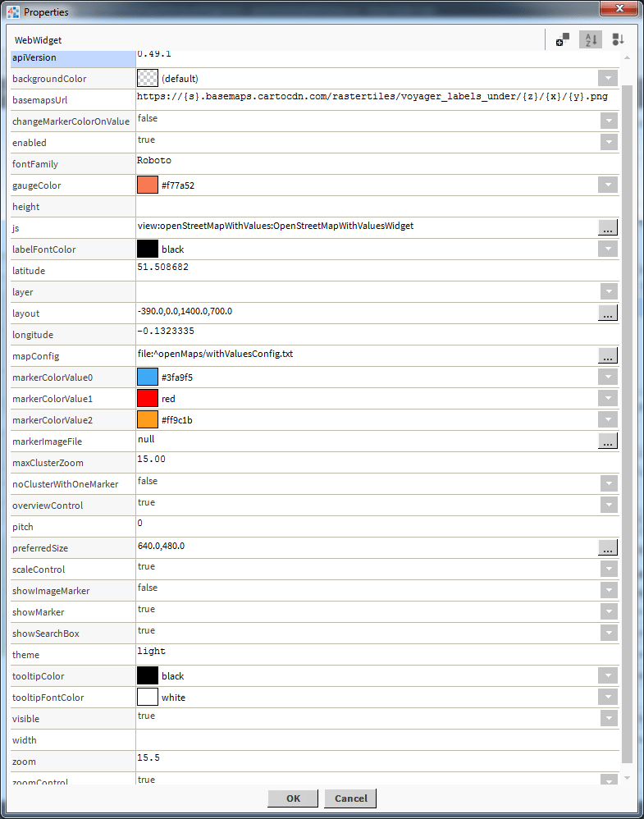Open the markerColorValue2 dropdown

click(x=608, y=420)
